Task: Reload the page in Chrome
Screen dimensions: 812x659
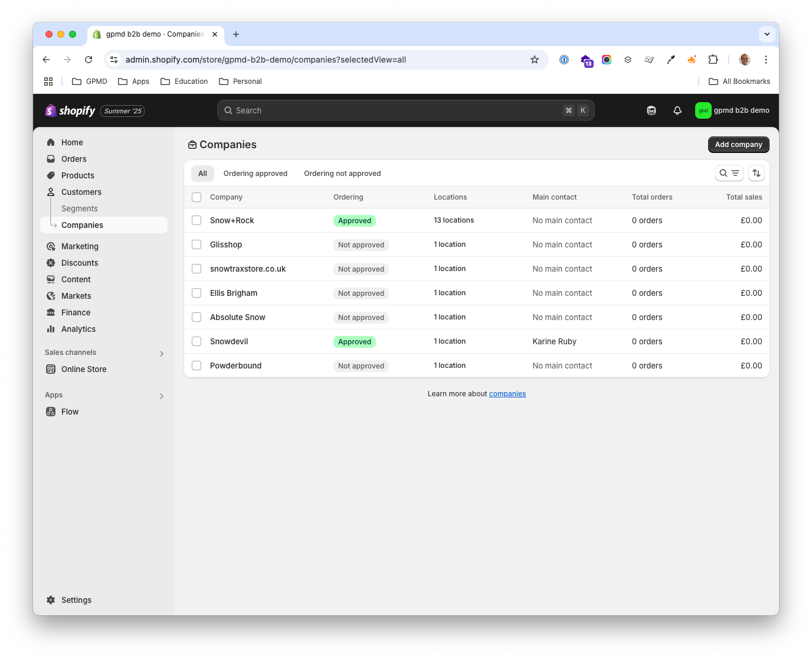Action: click(x=89, y=60)
